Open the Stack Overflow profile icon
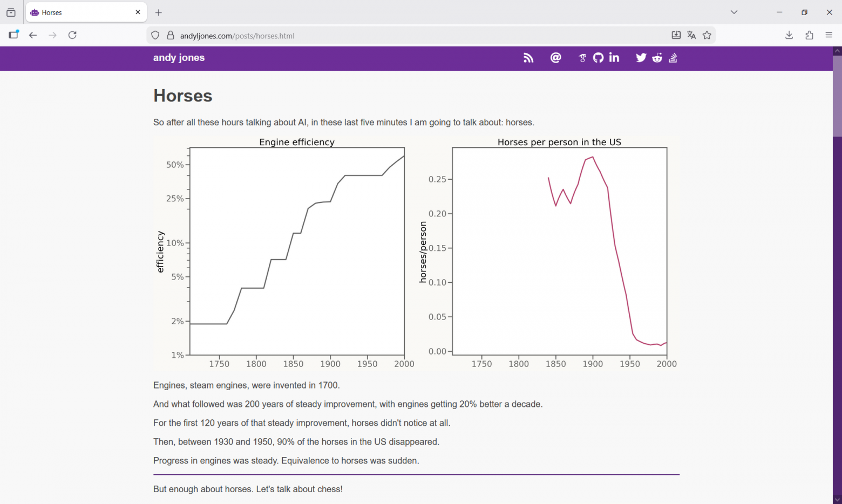842x504 pixels. [x=673, y=58]
